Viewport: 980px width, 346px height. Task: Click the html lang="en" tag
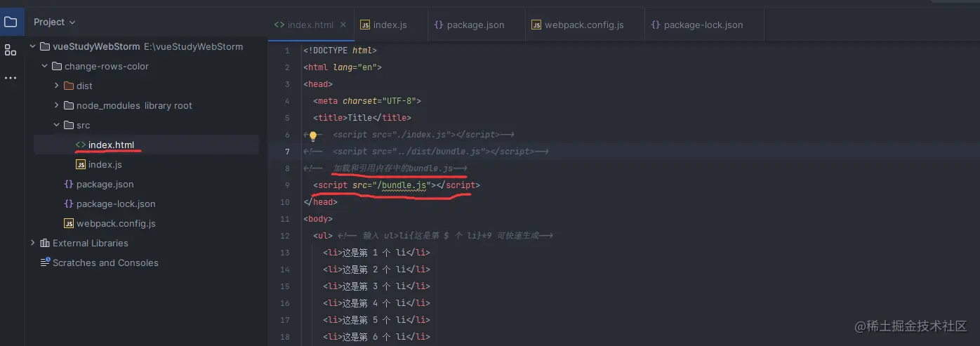(x=343, y=67)
